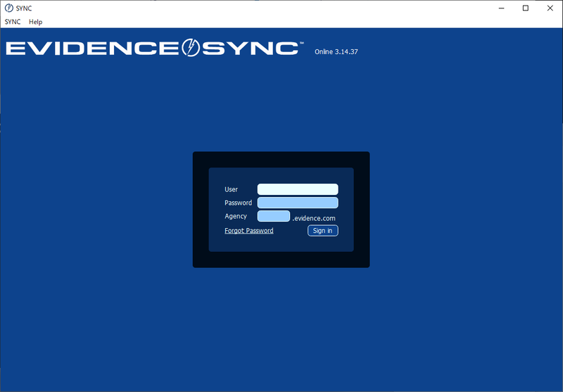Click the SYNC app icon in title bar
Screen dimensions: 563x392
click(9, 8)
